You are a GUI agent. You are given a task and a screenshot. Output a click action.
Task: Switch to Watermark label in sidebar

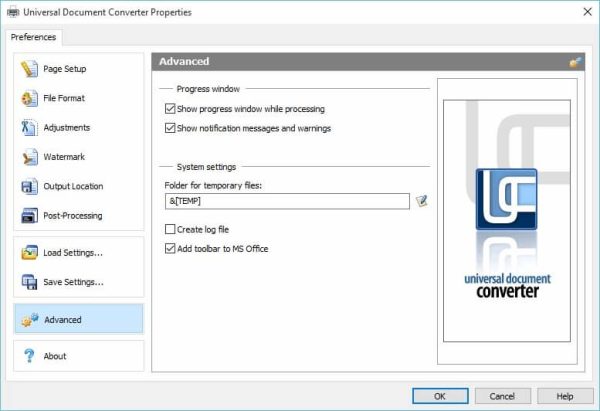(64, 157)
